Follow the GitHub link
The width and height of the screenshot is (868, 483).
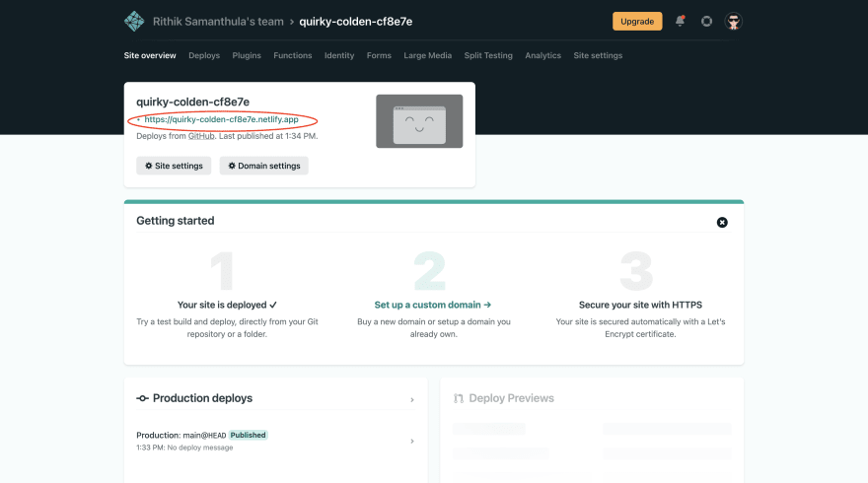(201, 136)
